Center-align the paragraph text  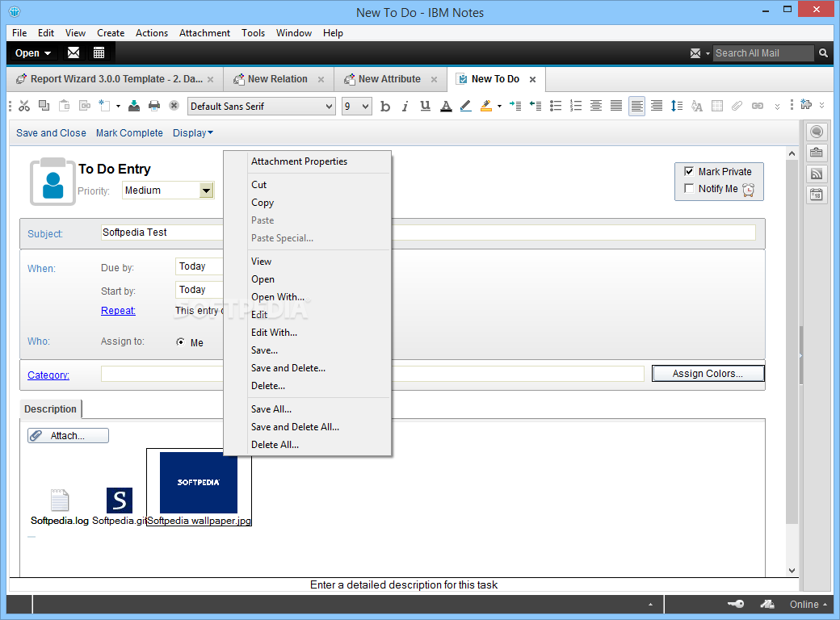point(596,106)
